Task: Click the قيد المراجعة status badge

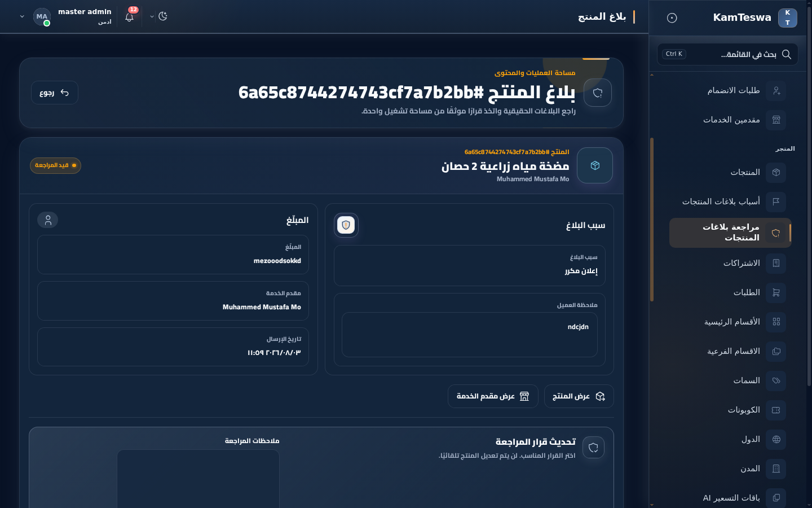Action: pyautogui.click(x=55, y=165)
